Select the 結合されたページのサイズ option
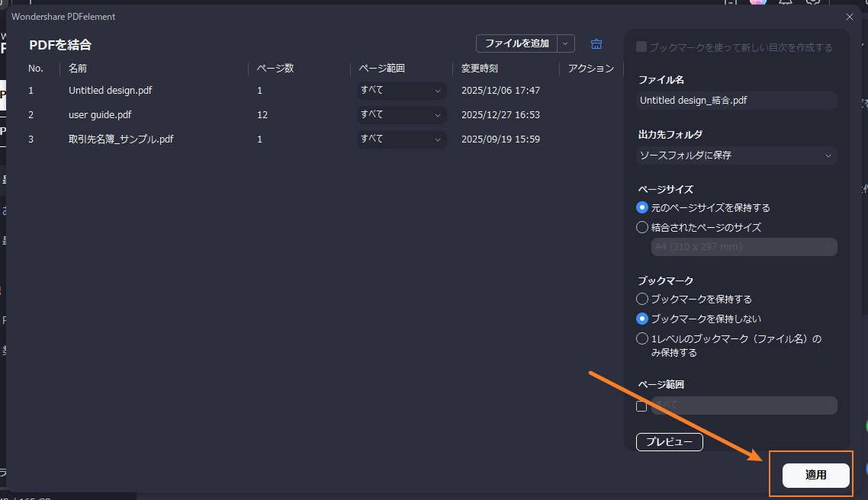868x500 pixels. [x=641, y=227]
